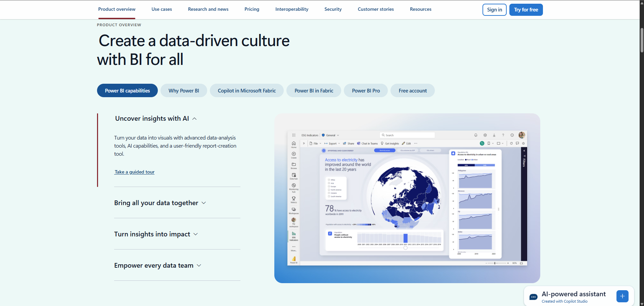The image size is (644, 306).
Task: Switch to the Why Power BI pill
Action: tap(184, 90)
